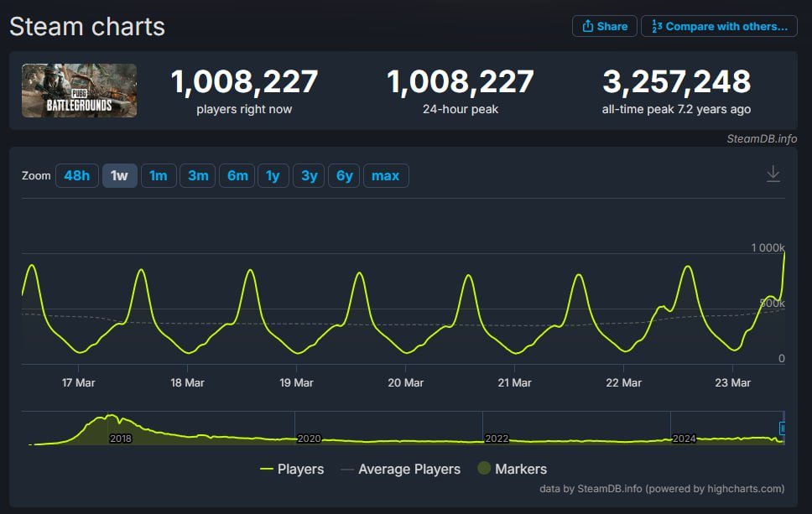Click the Steam charts heading
Image resolution: width=812 pixels, height=514 pixels.
pyautogui.click(x=87, y=26)
